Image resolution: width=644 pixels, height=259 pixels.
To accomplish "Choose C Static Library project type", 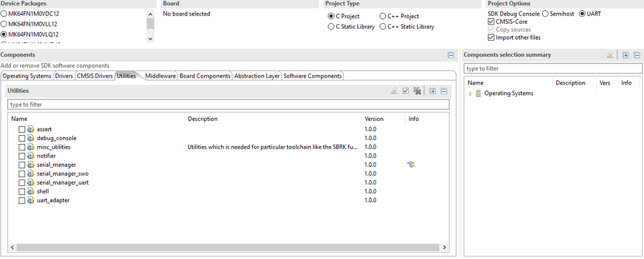I will (331, 26).
